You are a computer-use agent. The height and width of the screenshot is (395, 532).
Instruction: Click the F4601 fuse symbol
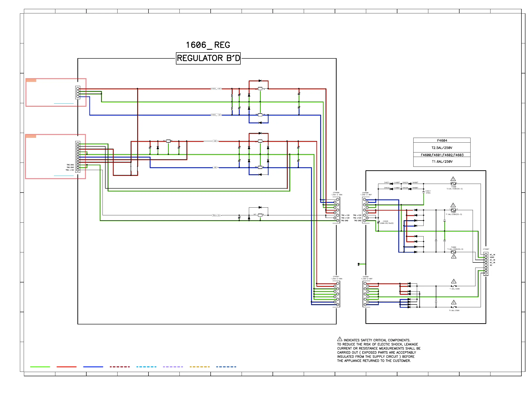pos(453,210)
